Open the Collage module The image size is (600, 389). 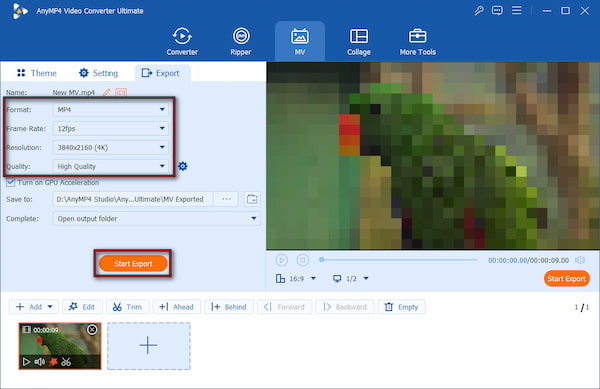click(x=359, y=42)
